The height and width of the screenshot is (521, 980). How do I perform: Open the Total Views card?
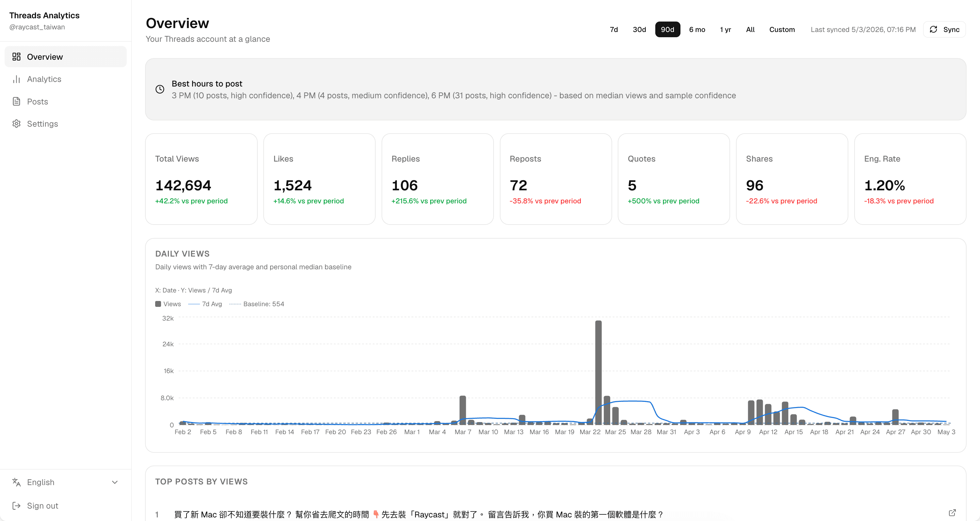click(201, 179)
